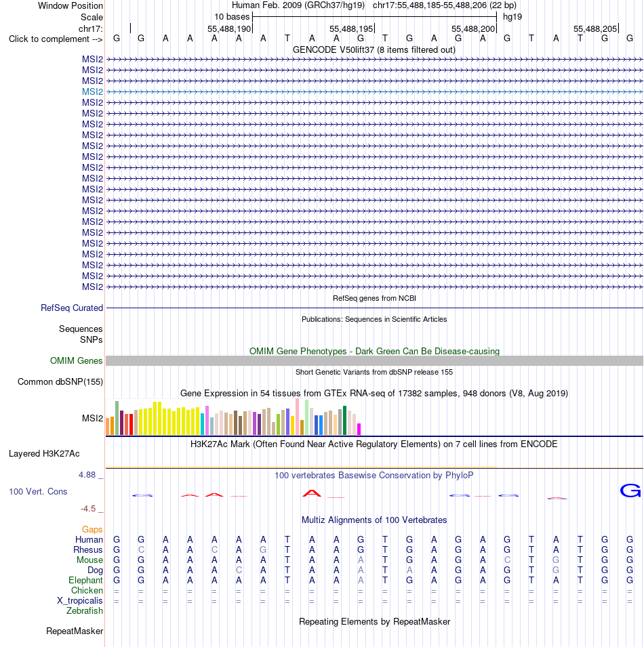Click the 55,488,195 ruler position label

tap(351, 29)
